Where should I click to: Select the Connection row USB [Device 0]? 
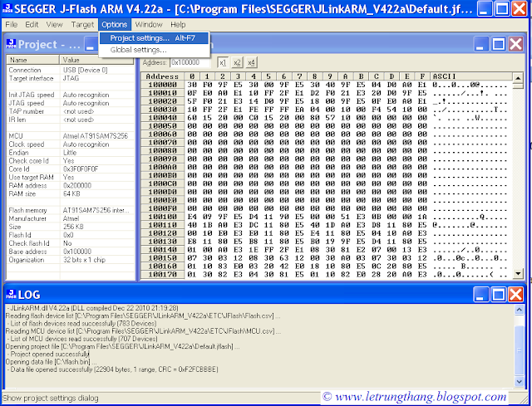pos(70,70)
